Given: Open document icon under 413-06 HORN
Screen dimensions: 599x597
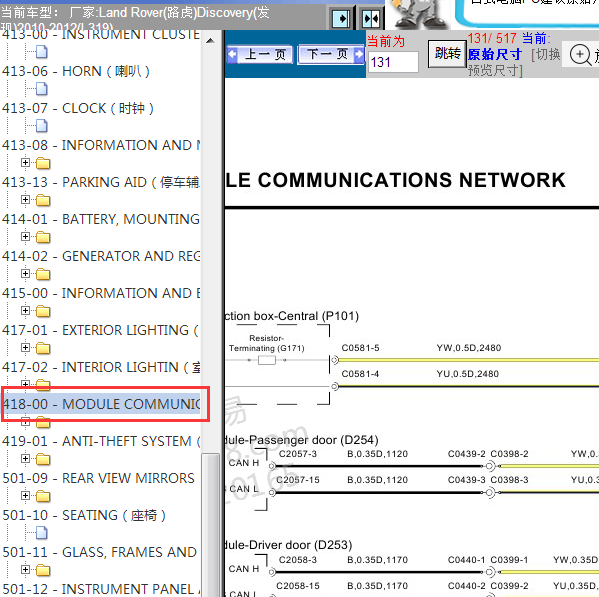Looking at the screenshot, I should (x=42, y=89).
